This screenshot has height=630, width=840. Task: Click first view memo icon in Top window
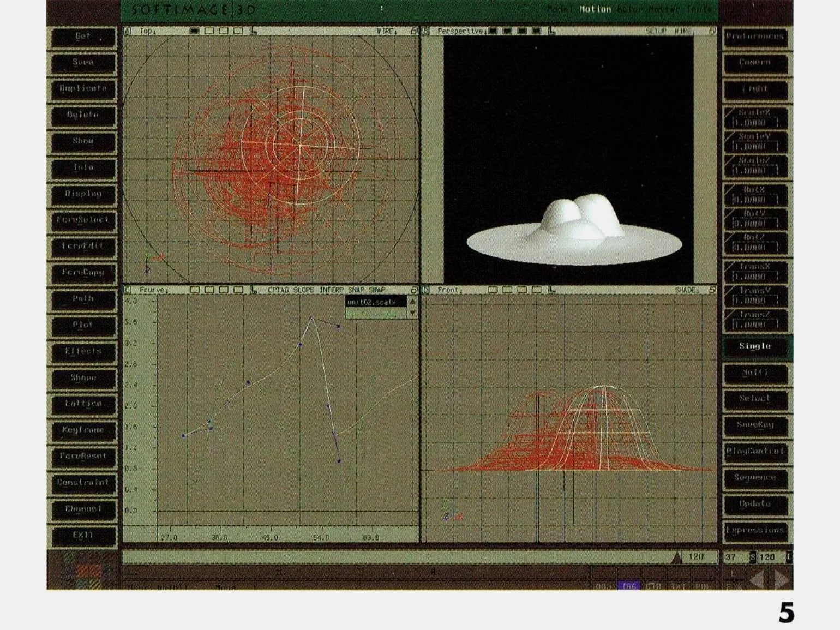[194, 31]
